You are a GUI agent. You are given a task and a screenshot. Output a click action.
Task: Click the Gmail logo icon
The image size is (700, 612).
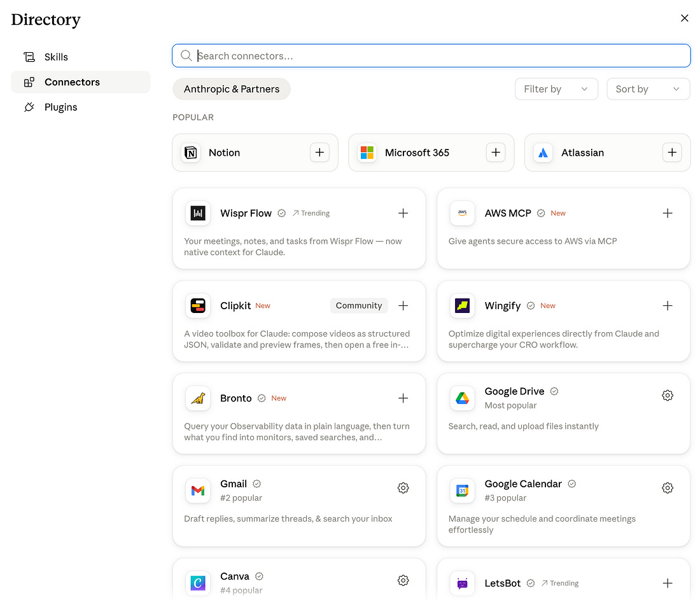point(198,490)
